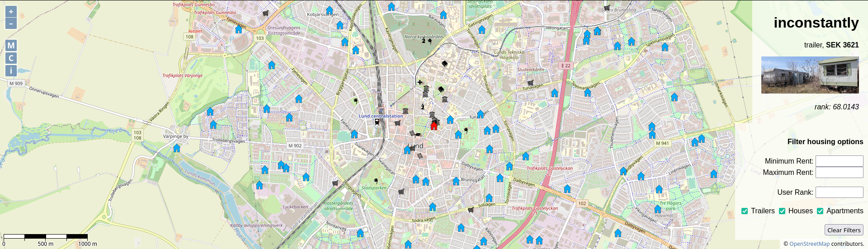Image resolution: width=868 pixels, height=249 pixels.
Task: Click shopping cart icon near Studentkåren
Action: (531, 83)
